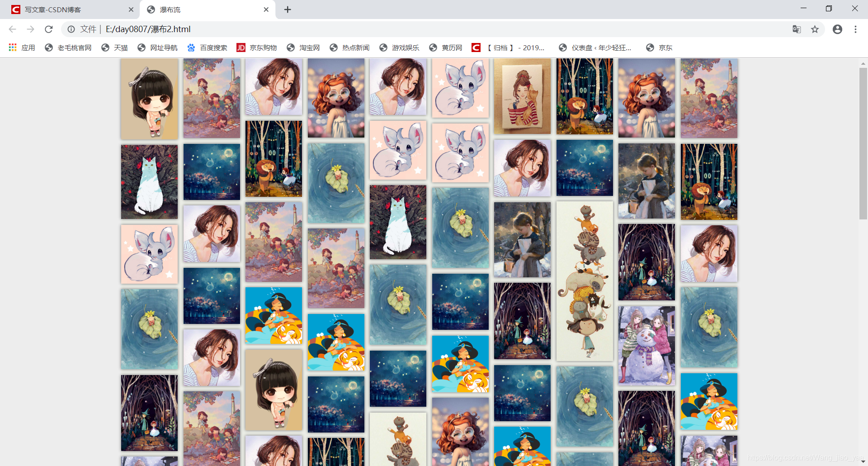Viewport: 868px width, 466px height.
Task: Close the 瀑布流 tab
Action: 266,10
